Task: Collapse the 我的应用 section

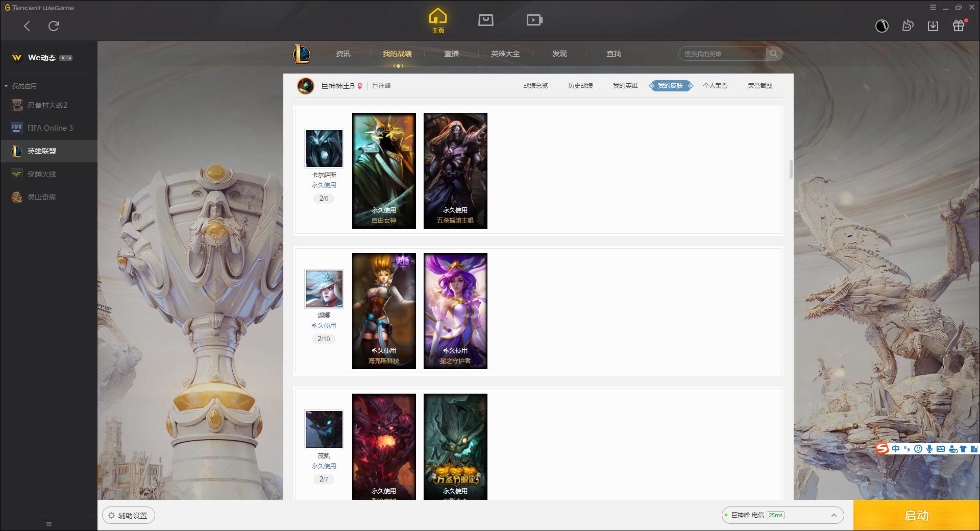Action: point(21,86)
